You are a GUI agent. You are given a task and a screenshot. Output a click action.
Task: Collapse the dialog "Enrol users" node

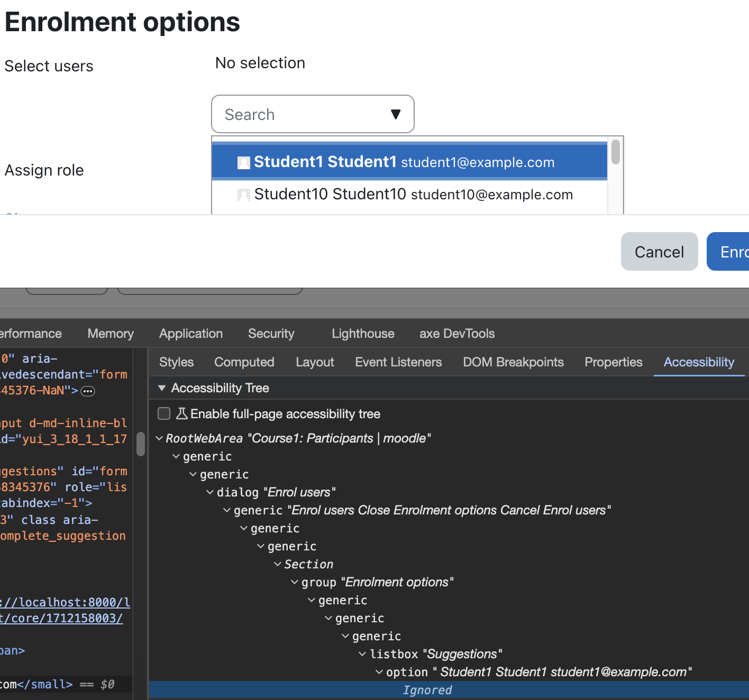210,492
